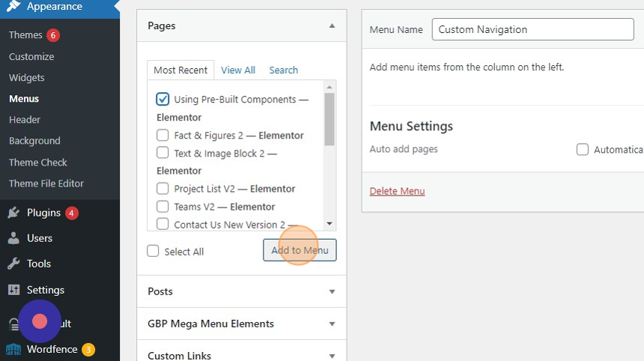Click the red 6 badge beside Themes
Viewport: 644px width, 361px height.
coord(53,35)
